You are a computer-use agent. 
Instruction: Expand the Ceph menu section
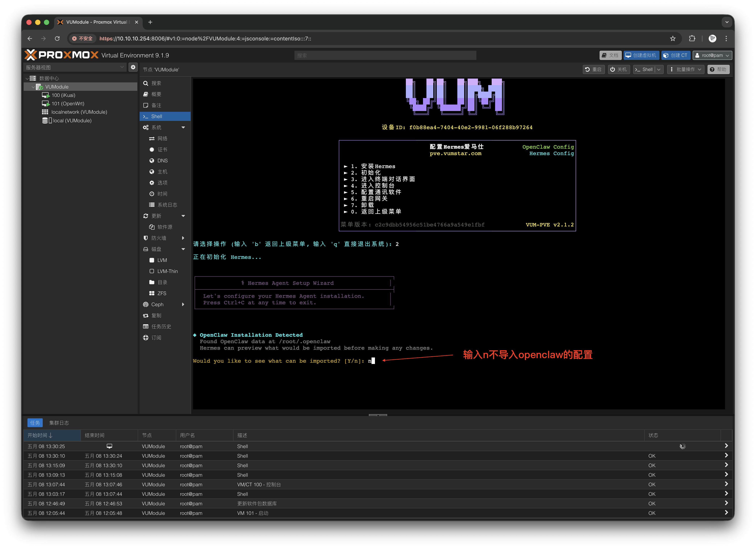[183, 304]
